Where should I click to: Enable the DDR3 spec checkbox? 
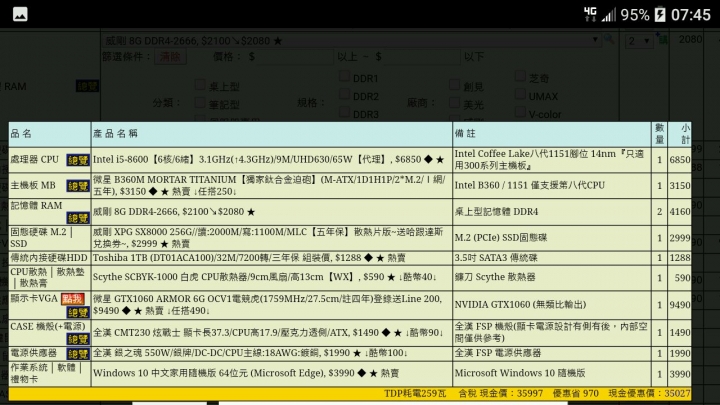click(x=344, y=112)
